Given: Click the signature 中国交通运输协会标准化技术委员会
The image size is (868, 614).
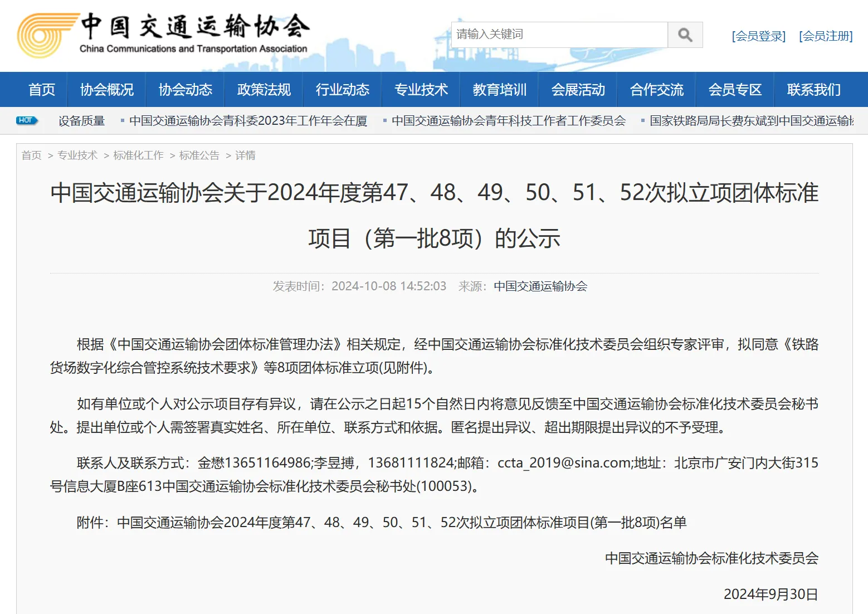Looking at the screenshot, I should 712,558.
